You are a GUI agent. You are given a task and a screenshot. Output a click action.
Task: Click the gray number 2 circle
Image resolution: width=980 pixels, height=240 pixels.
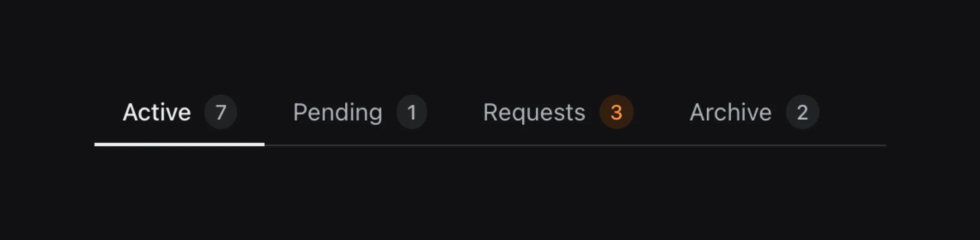802,112
